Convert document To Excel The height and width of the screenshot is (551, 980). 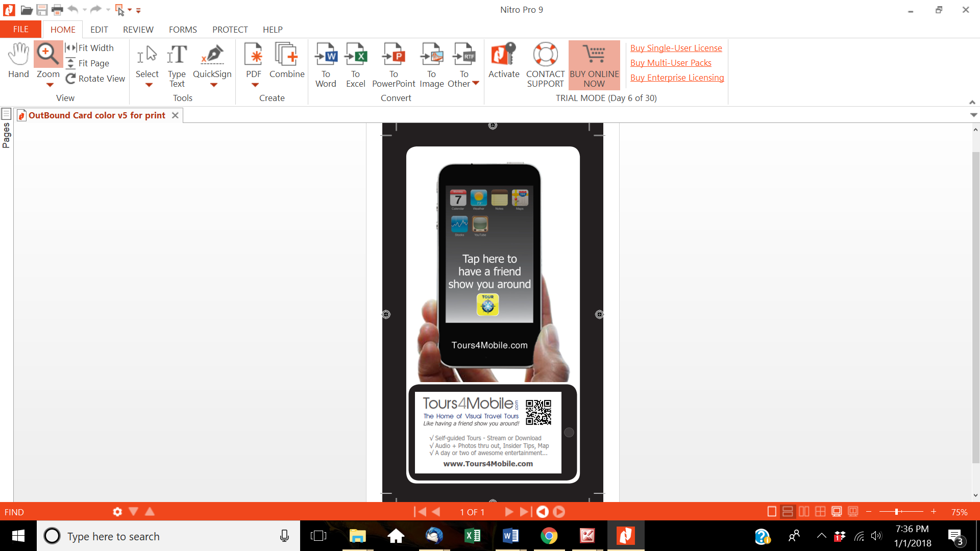coord(355,65)
